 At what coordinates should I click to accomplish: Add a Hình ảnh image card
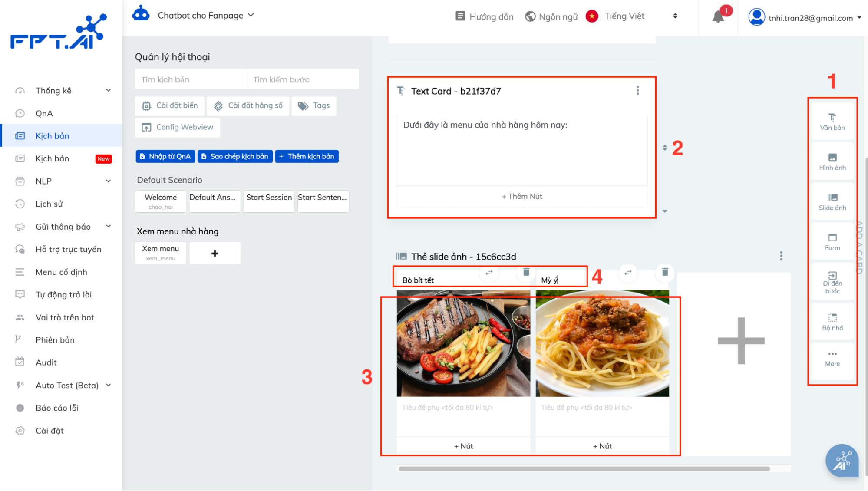832,161
